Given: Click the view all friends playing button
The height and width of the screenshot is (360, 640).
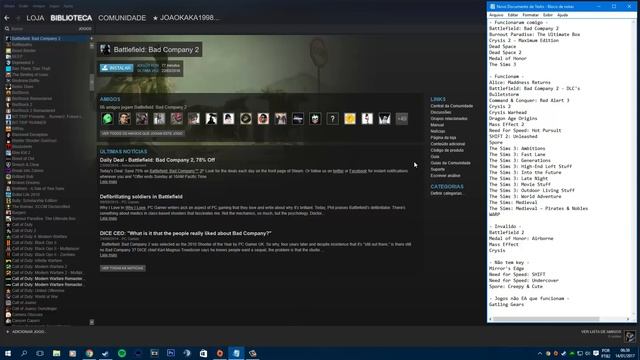Looking at the screenshot, I should pyautogui.click(x=142, y=133).
